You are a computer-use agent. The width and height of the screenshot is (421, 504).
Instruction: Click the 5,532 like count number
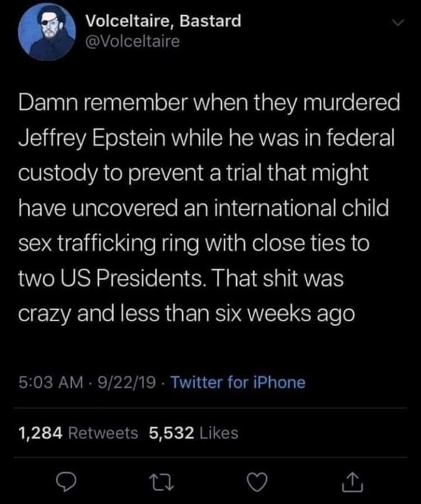(170, 433)
